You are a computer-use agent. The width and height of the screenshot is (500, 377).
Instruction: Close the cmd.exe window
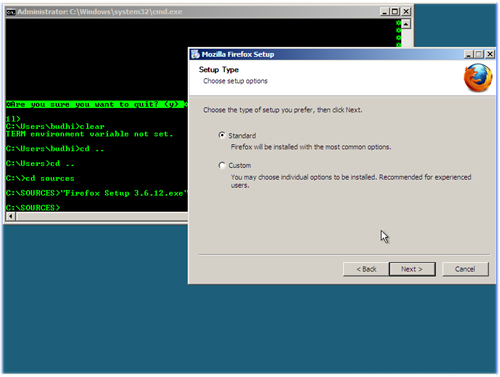click(406, 12)
